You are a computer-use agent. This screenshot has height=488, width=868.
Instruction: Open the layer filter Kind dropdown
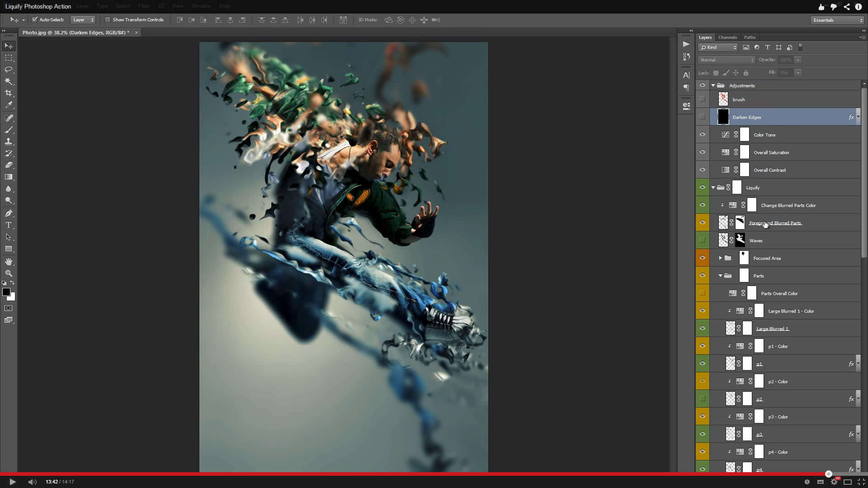718,47
